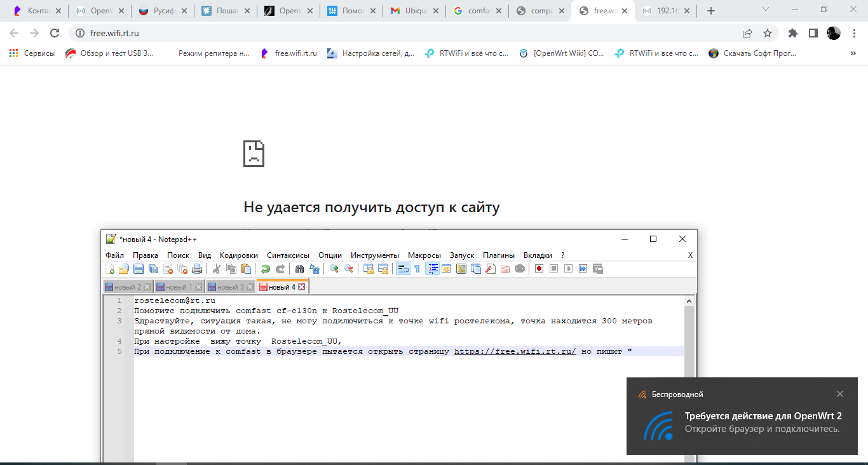Click the Close document toolbar icon
Image resolution: width=868 pixels, height=465 pixels.
pyautogui.click(x=168, y=269)
